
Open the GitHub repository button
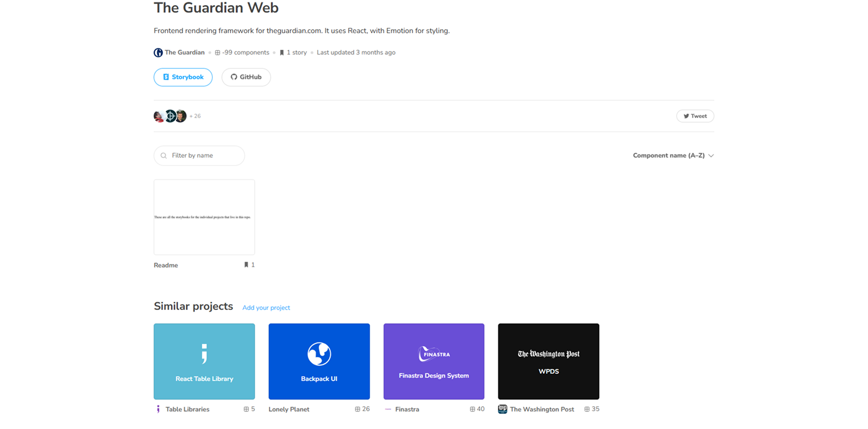click(246, 77)
